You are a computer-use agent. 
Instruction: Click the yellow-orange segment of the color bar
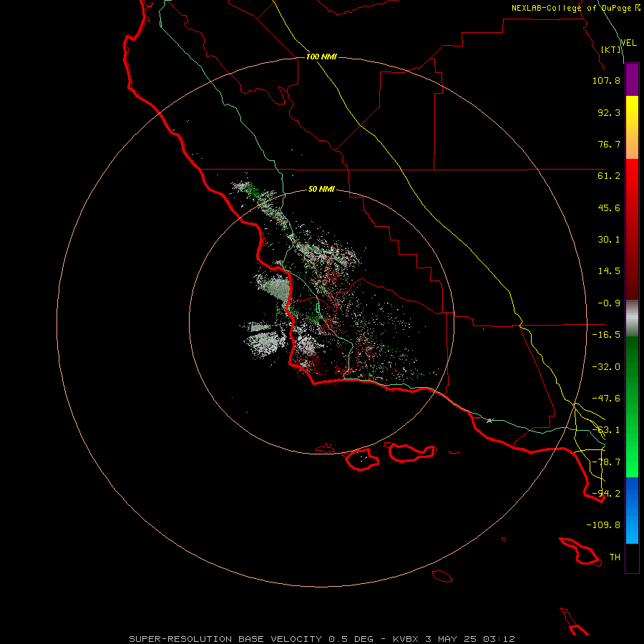click(632, 127)
